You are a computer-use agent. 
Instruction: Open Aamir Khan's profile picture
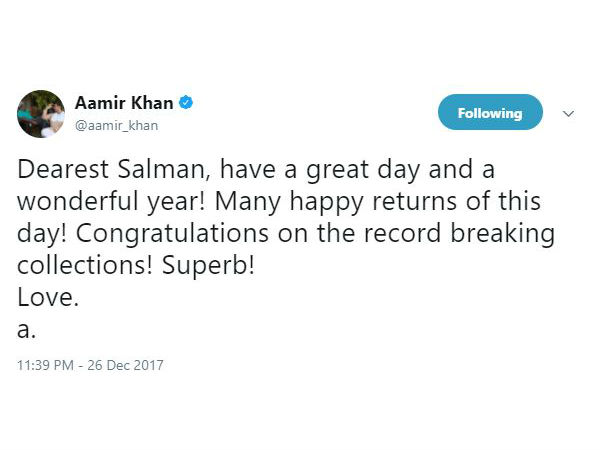tap(41, 114)
